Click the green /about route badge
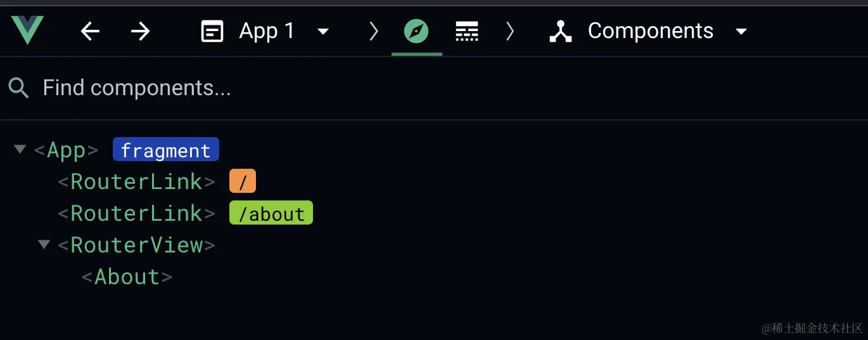The height and width of the screenshot is (340, 868). coord(271,213)
